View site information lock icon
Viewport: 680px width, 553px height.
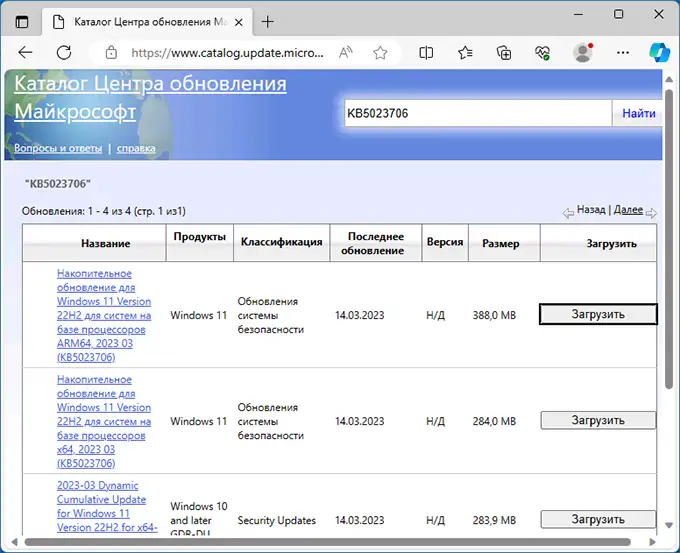tap(111, 53)
